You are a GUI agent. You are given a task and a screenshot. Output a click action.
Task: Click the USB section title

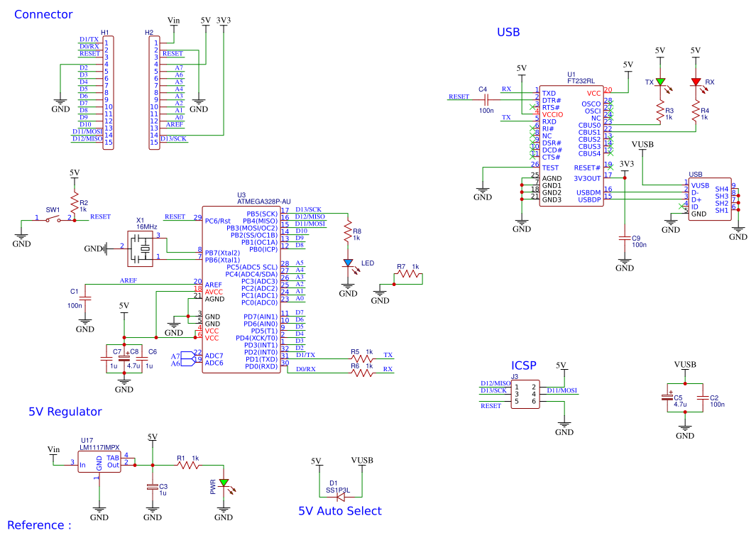[508, 33]
